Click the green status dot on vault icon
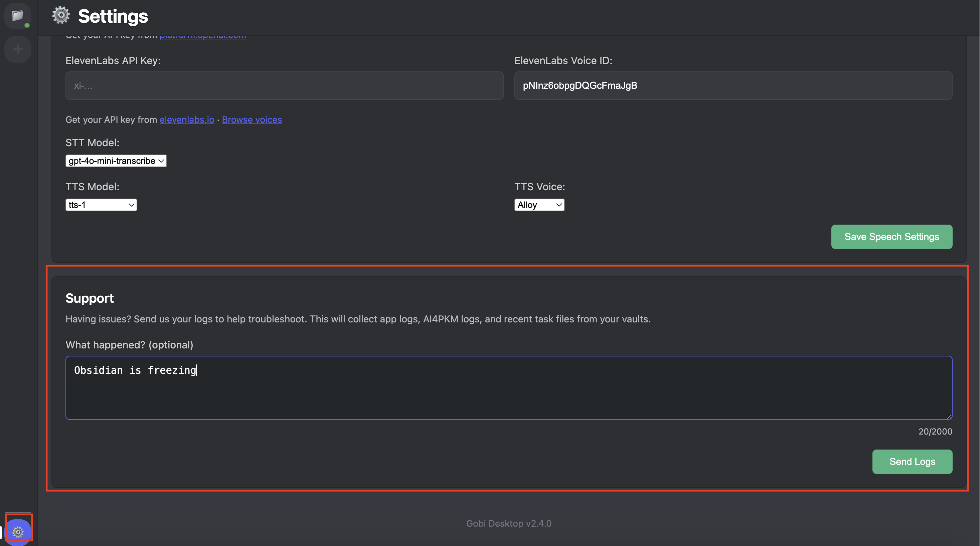This screenshot has height=546, width=980. tap(27, 25)
